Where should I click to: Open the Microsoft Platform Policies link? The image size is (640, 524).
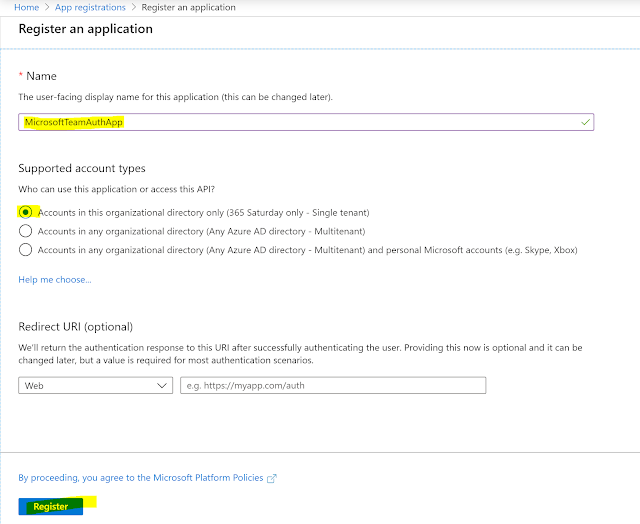207,478
